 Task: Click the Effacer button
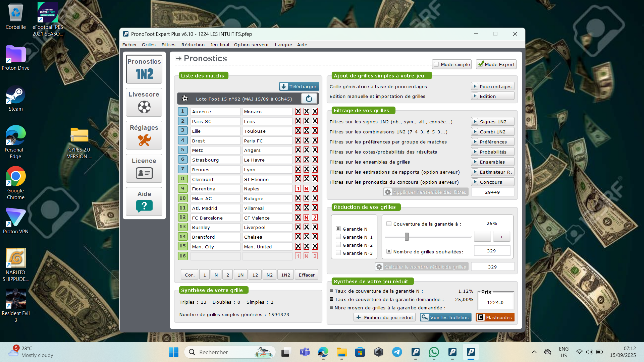coord(306,275)
